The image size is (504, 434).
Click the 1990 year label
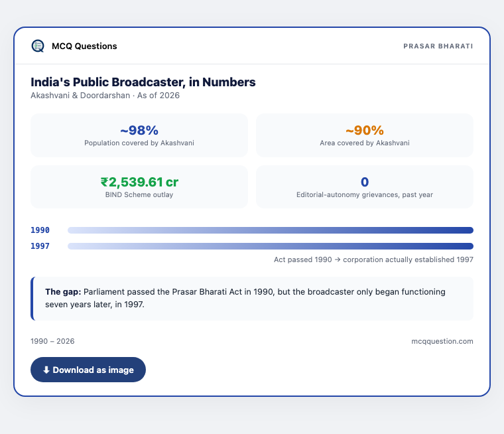[x=40, y=230]
